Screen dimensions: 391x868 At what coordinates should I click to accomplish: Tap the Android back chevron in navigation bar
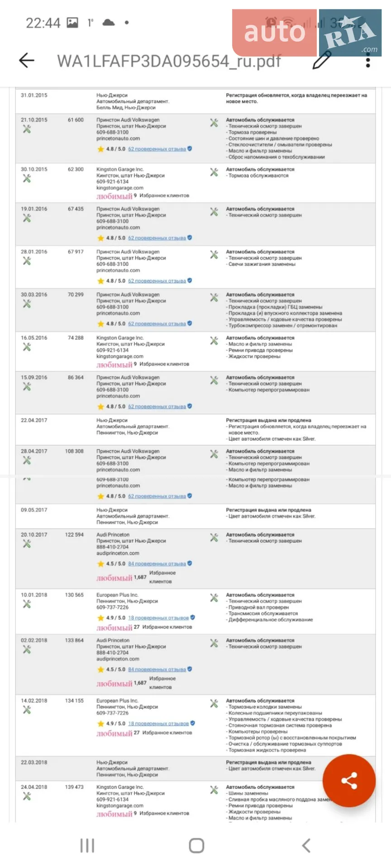coord(306,845)
